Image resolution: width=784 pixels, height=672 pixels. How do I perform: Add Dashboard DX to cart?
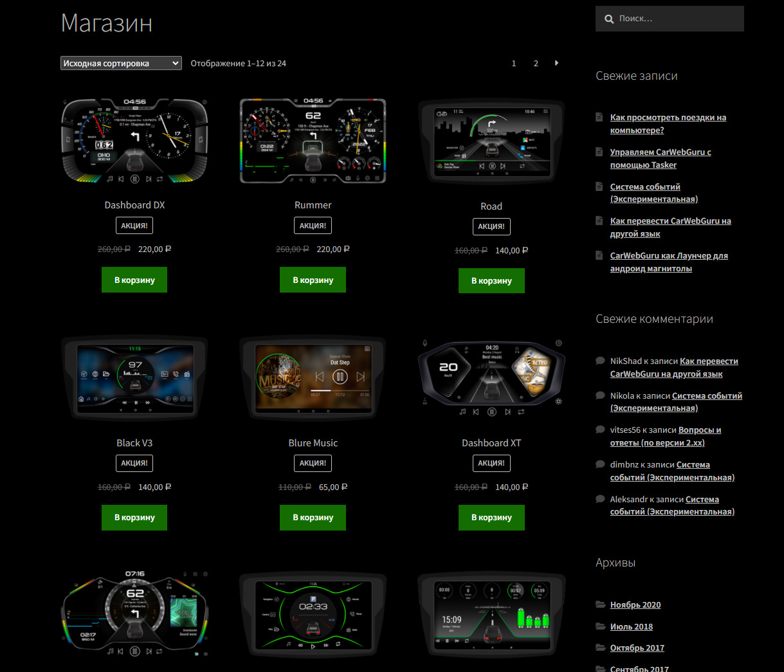134,280
